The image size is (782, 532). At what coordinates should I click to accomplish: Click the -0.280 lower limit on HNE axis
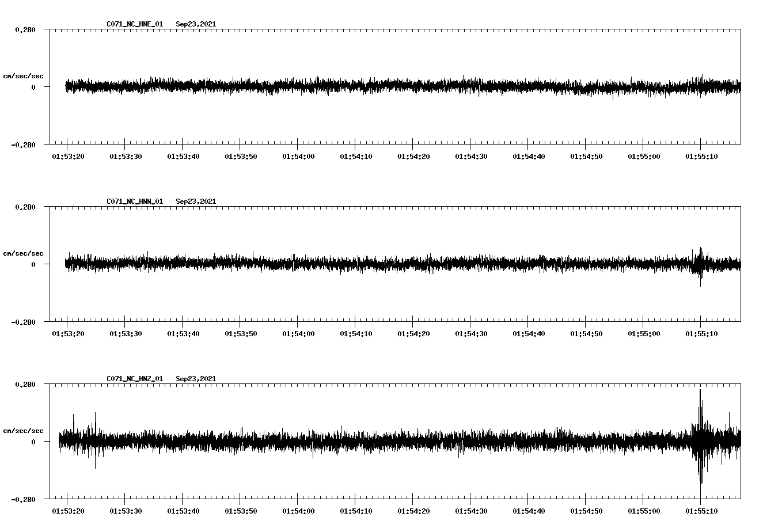23,145
